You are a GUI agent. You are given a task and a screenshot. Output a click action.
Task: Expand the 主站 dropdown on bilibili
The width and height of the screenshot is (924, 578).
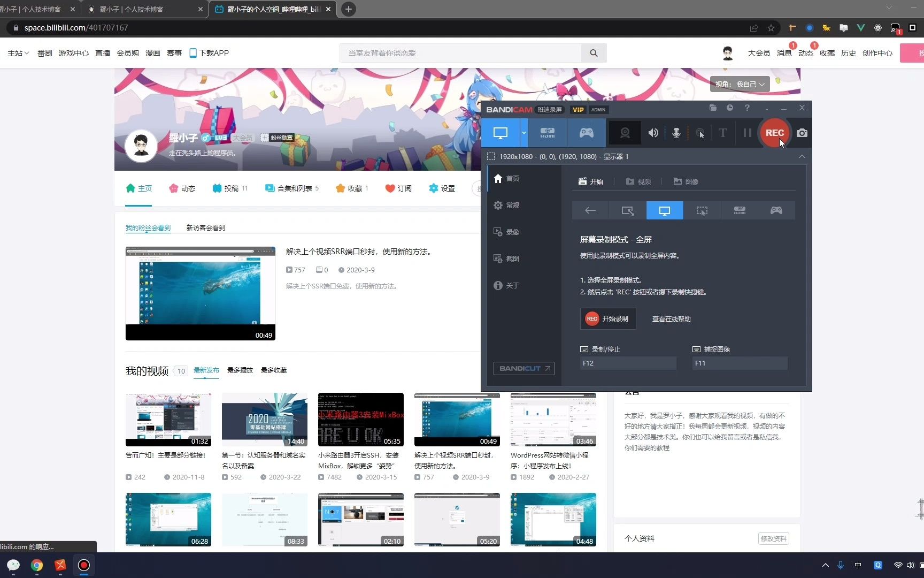(18, 53)
